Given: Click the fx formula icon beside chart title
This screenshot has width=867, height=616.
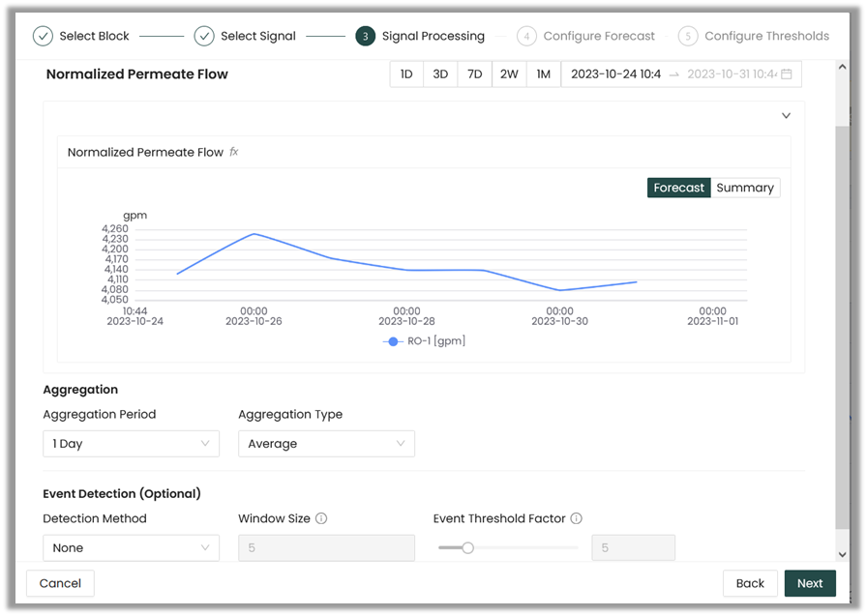Looking at the screenshot, I should (234, 152).
